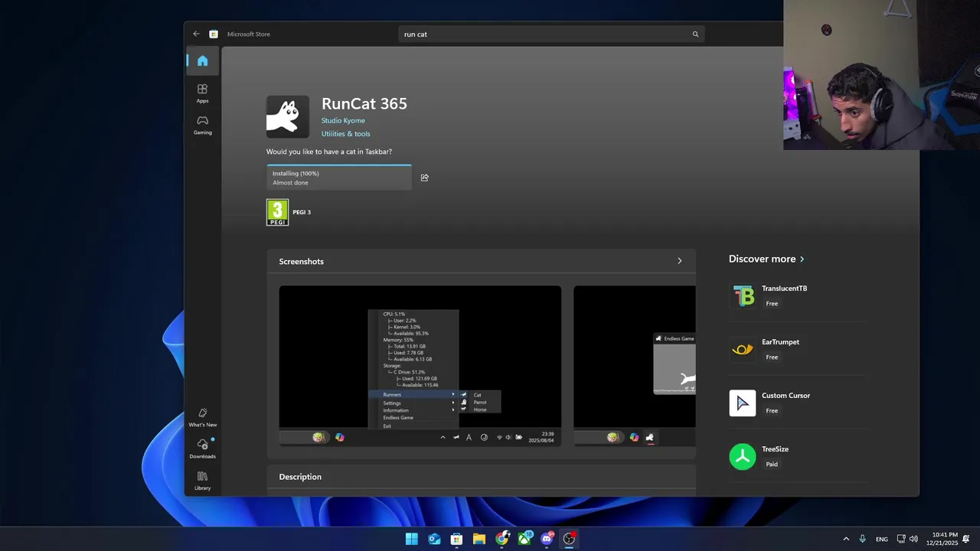980x551 pixels.
Task: Open the Studio Kyome publisher link
Action: tap(343, 120)
